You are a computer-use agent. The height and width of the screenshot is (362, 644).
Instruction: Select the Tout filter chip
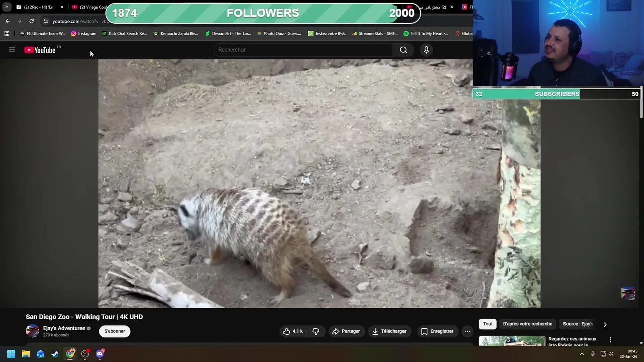[488, 324]
